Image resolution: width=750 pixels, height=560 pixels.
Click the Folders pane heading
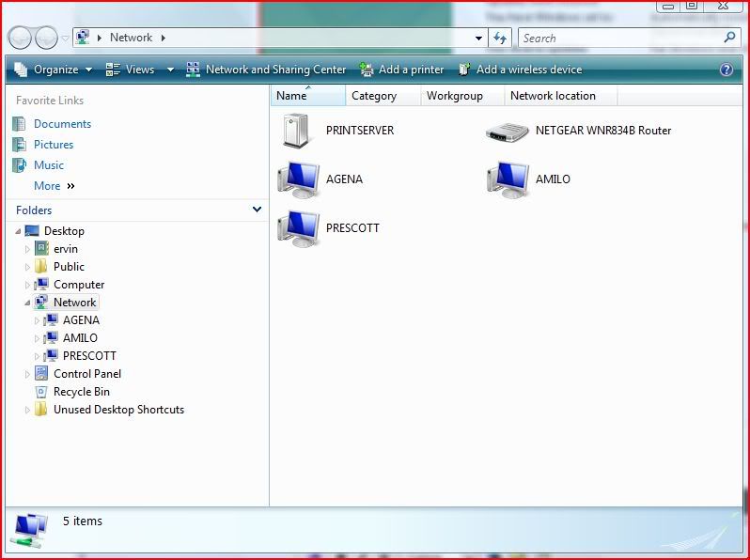(x=34, y=210)
